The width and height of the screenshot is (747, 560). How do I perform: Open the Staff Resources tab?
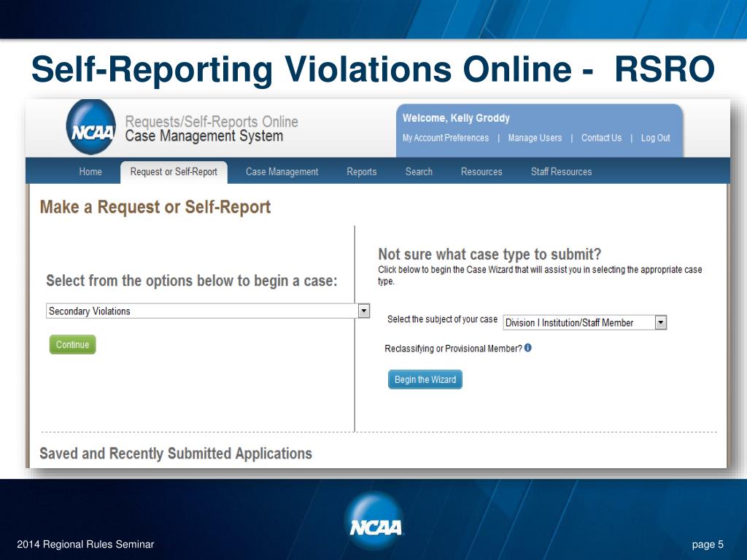tap(561, 171)
